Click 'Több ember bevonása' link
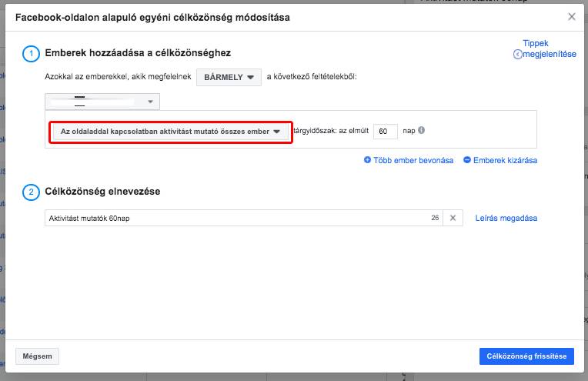The image size is (588, 381). pyautogui.click(x=413, y=161)
